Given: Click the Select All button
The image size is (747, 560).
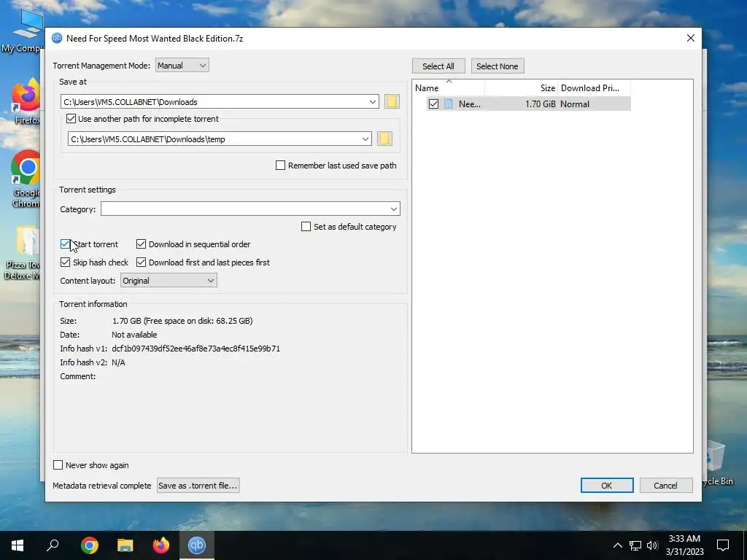Looking at the screenshot, I should pos(438,66).
